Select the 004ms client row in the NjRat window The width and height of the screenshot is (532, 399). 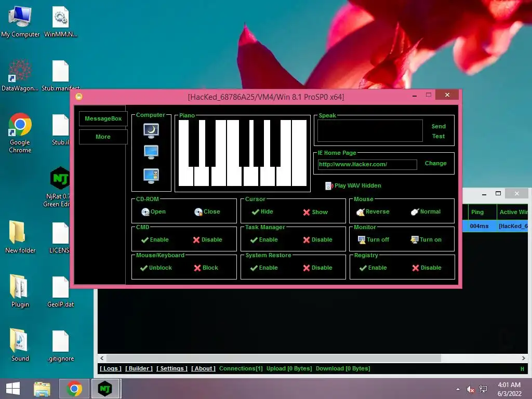pos(495,227)
